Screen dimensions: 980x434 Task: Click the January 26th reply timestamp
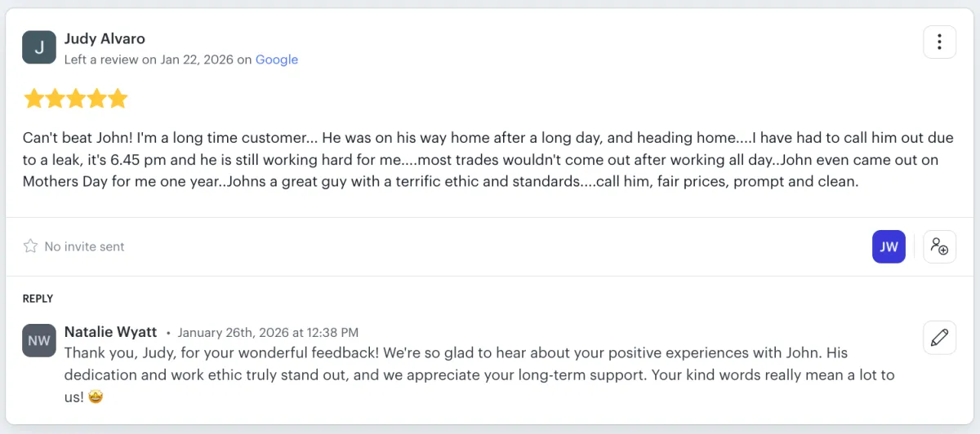coord(268,333)
